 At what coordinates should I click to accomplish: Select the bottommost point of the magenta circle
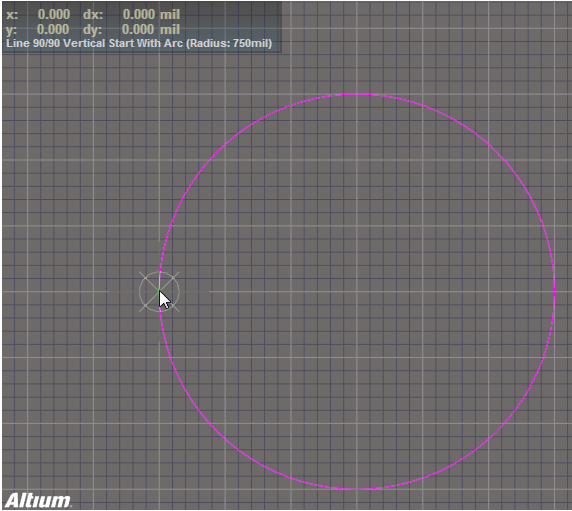tap(357, 489)
